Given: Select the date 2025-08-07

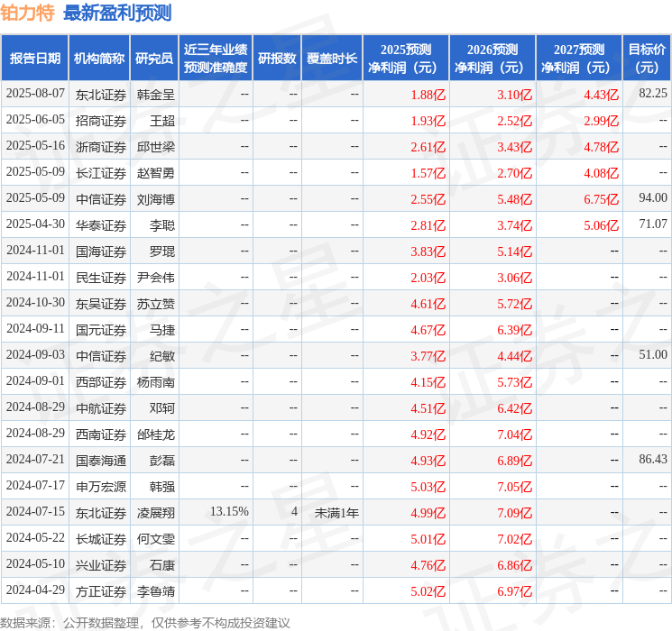Looking at the screenshot, I should pos(35,94).
